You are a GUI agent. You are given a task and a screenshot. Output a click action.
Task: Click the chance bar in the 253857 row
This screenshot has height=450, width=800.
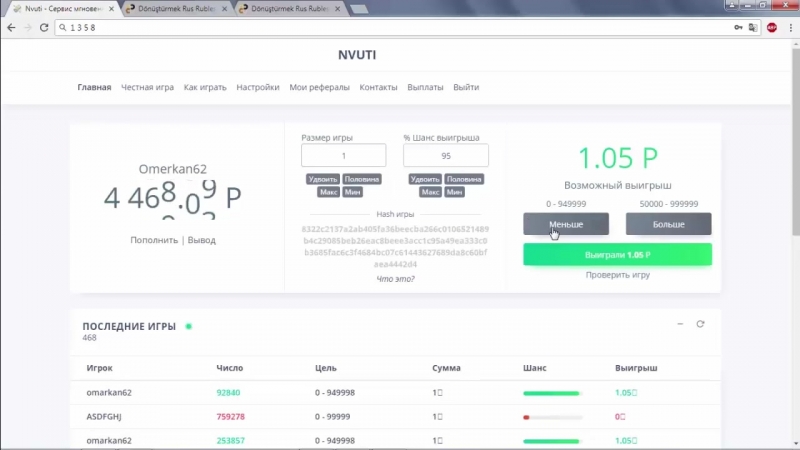[553, 441]
